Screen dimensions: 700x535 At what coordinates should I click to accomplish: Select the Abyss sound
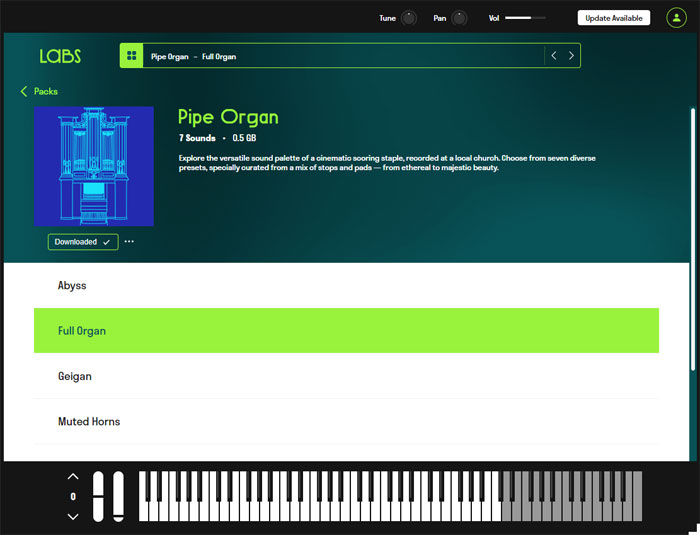click(x=346, y=285)
